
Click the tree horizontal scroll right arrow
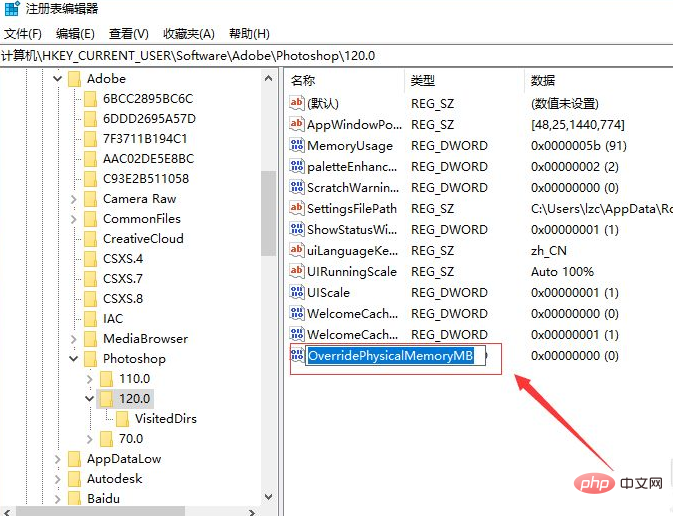coord(253,512)
